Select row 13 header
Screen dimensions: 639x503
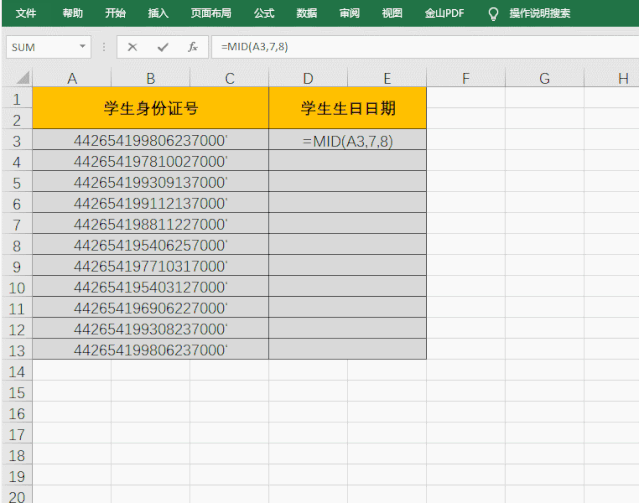coord(16,350)
